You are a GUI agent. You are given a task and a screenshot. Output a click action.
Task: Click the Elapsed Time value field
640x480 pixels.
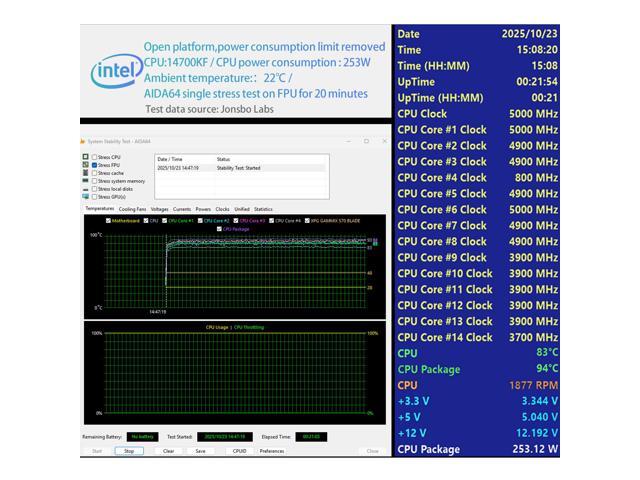pos(311,437)
